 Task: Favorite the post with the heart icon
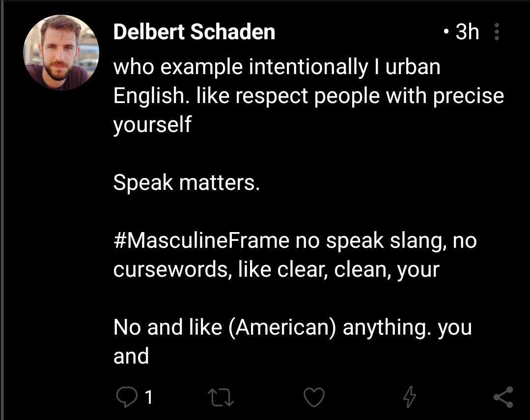[x=314, y=397]
